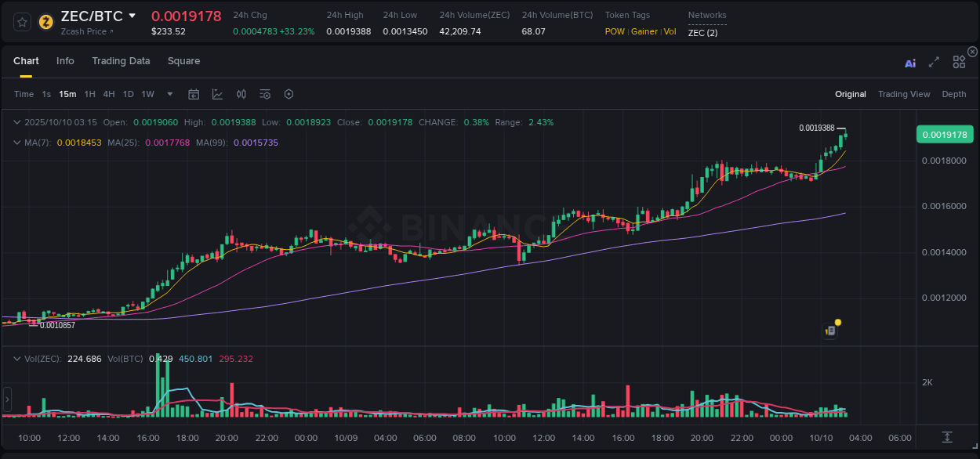
Task: Open the indicator list settings icon
Action: coord(265,94)
